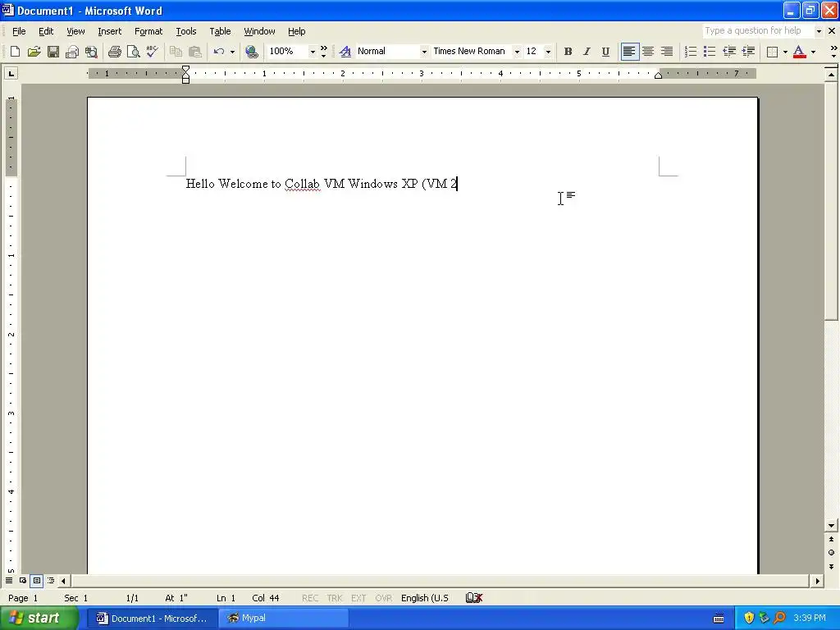Click the Window menu
Screen dimensions: 840x630
(x=259, y=31)
